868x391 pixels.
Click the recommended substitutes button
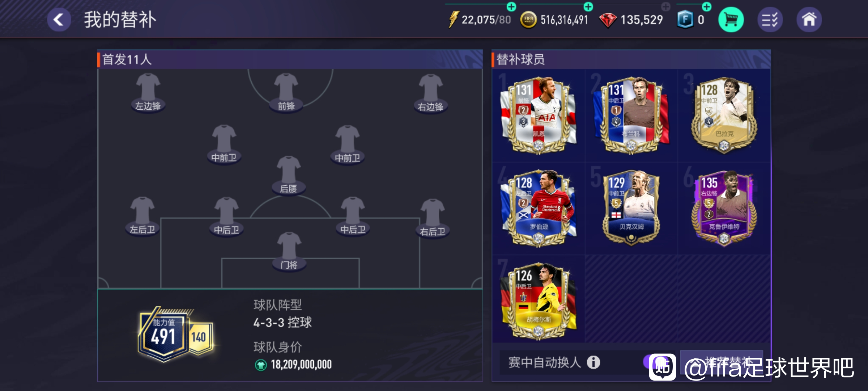pos(722,362)
